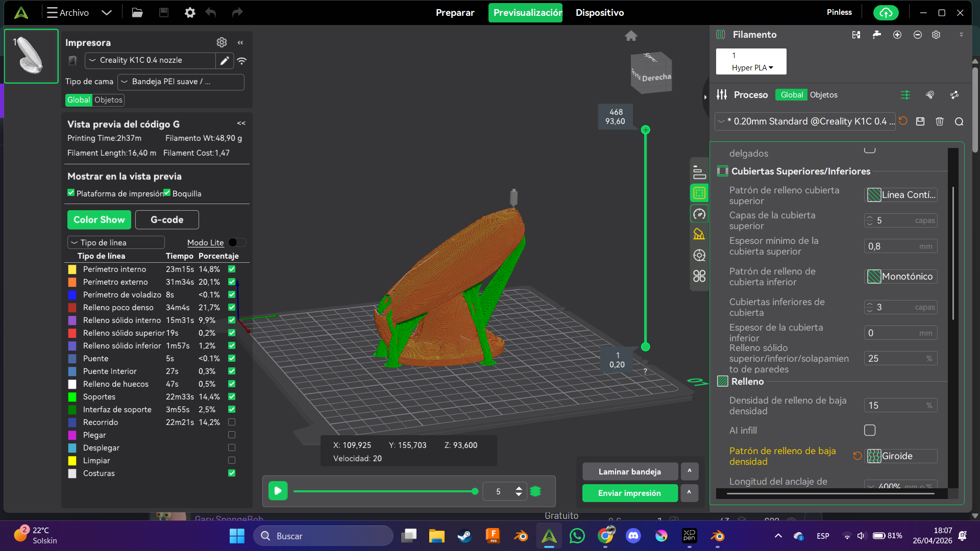Open printer settings gear in Impresora panel
Screen dimensions: 980x551
(222, 42)
